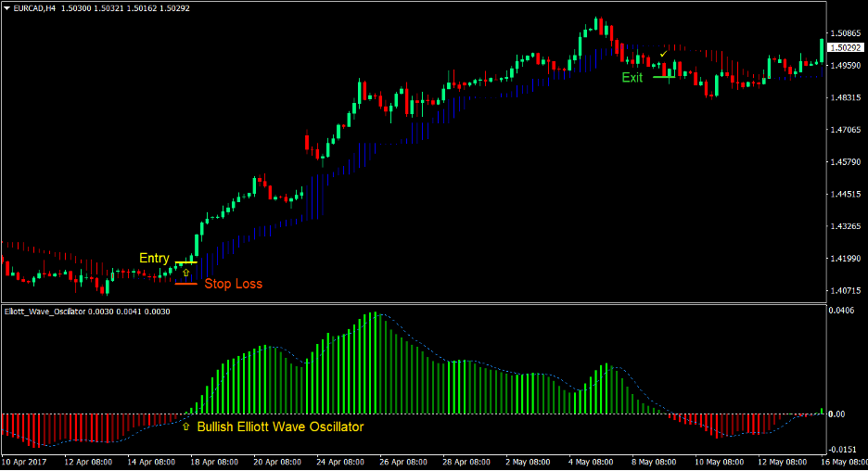Click the 4 May 08:00 time label

(x=591, y=462)
